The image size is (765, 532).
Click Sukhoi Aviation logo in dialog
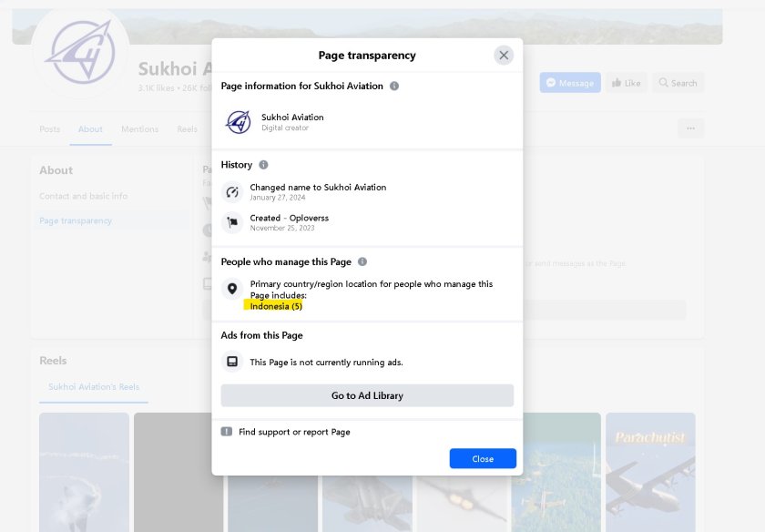(x=238, y=122)
